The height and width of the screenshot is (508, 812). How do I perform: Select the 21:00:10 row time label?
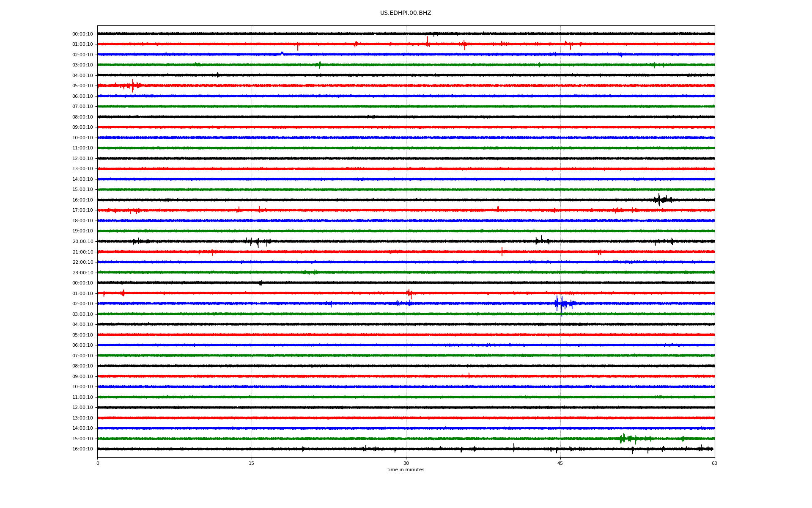(82, 252)
